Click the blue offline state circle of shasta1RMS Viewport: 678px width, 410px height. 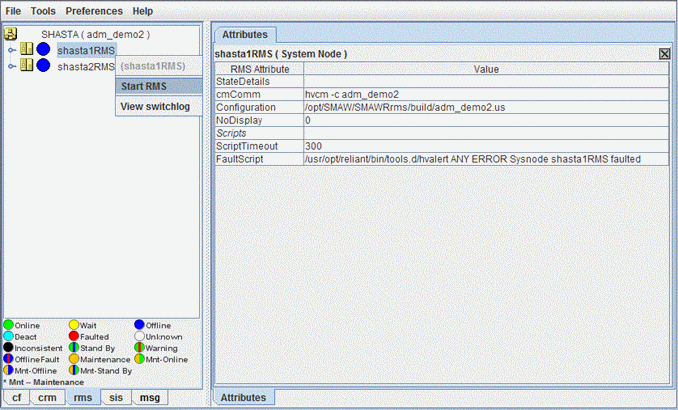coord(43,49)
